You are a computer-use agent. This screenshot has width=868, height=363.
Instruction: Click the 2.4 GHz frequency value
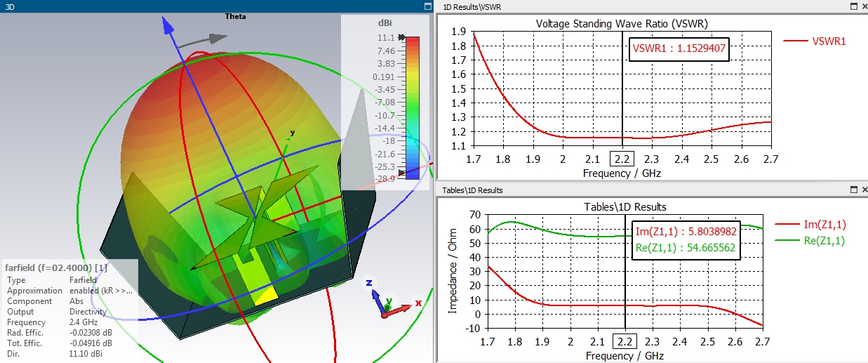(x=84, y=322)
